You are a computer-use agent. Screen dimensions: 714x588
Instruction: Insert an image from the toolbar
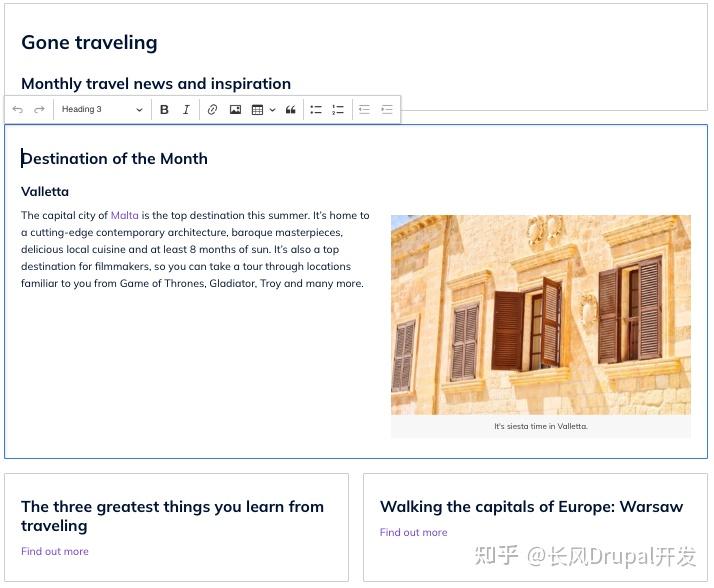[x=235, y=109]
